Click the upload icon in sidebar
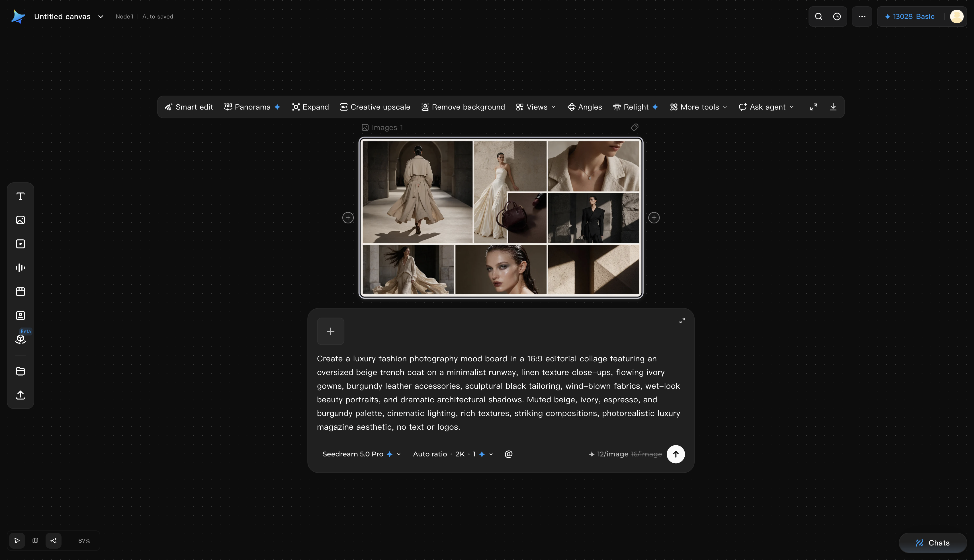Image resolution: width=974 pixels, height=560 pixels. (x=21, y=395)
